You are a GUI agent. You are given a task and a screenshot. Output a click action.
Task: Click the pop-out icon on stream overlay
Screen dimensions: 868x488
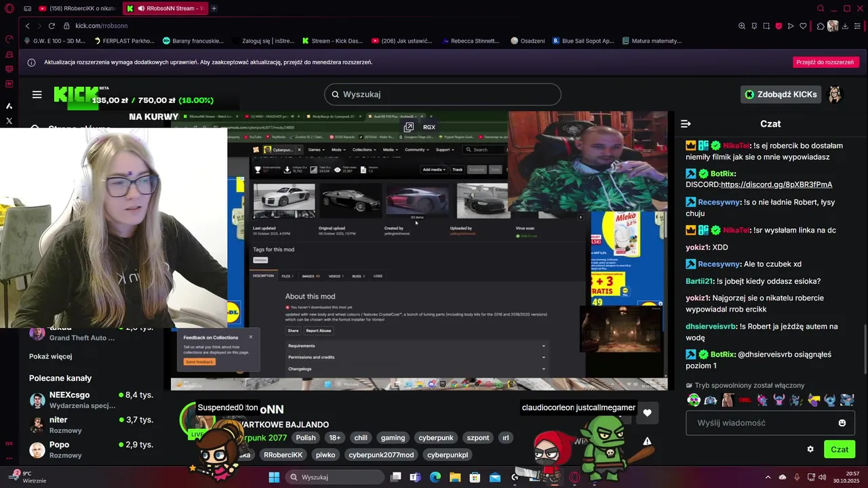(408, 127)
